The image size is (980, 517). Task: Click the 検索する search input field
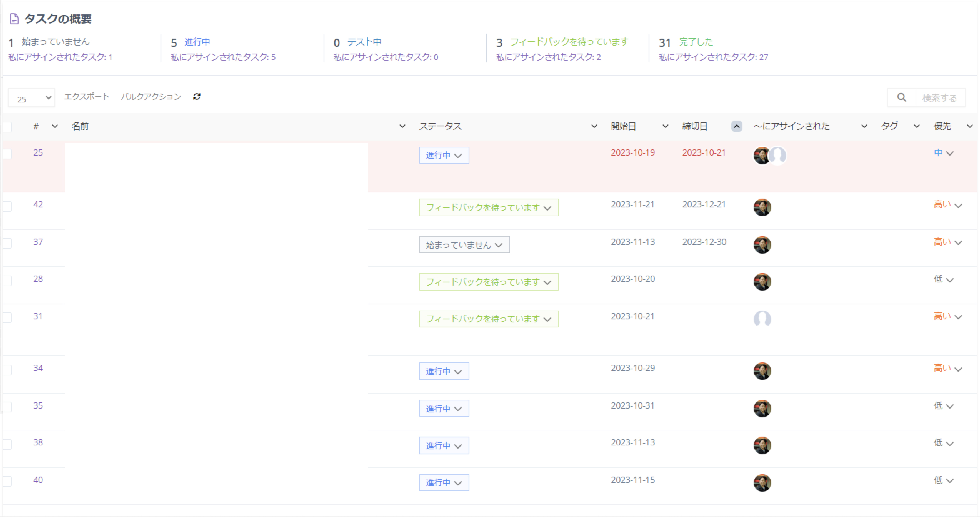click(x=940, y=98)
